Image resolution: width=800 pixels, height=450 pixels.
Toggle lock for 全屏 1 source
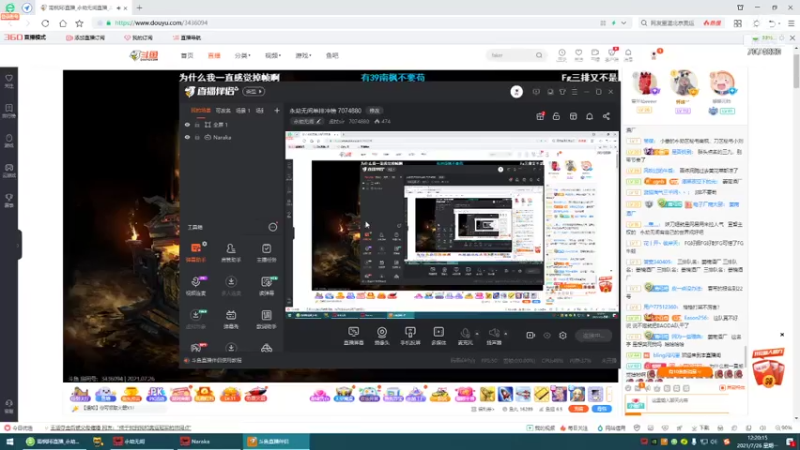pos(197,124)
